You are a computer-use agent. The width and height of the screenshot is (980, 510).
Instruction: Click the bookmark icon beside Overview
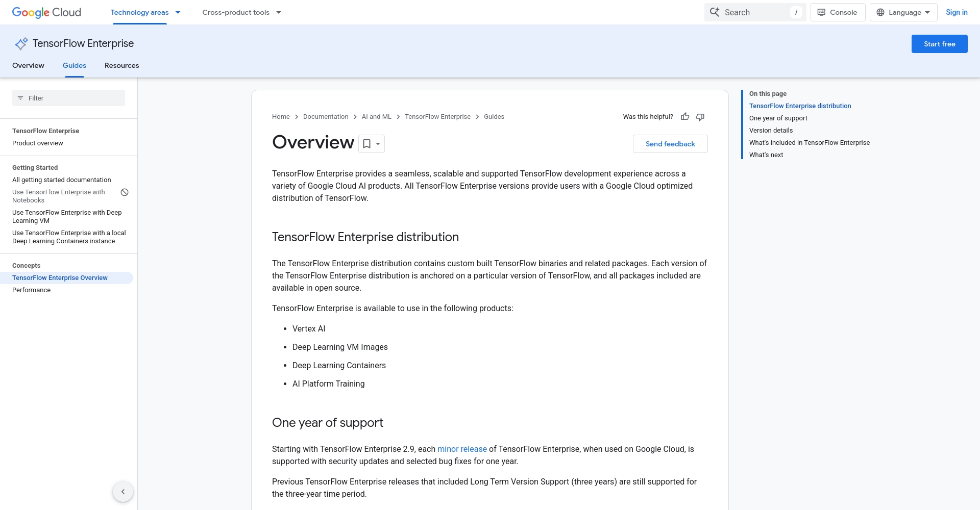point(366,144)
